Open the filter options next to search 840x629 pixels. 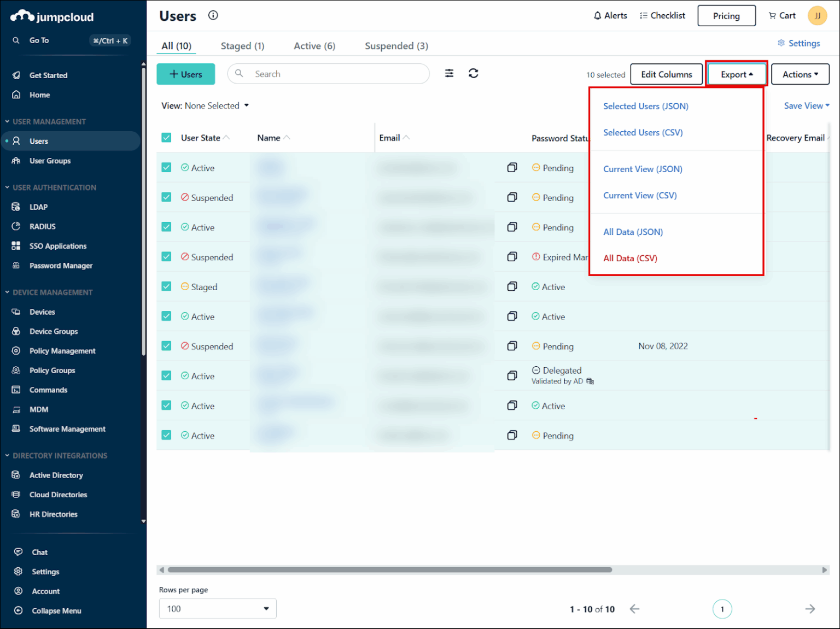[x=449, y=73]
